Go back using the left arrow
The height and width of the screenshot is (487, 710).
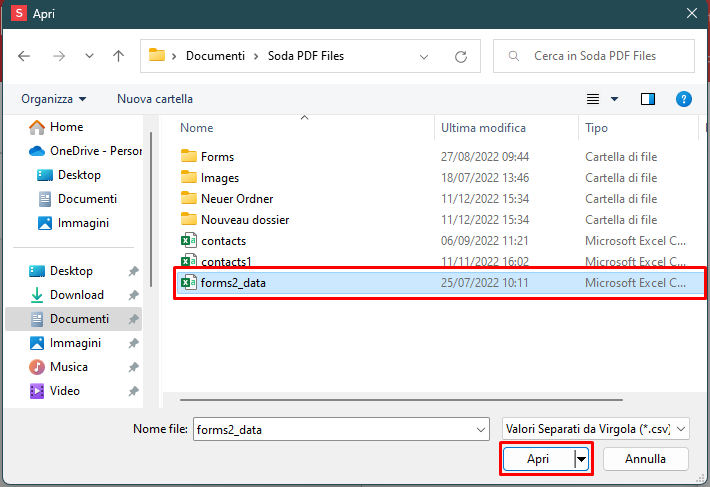(24, 56)
